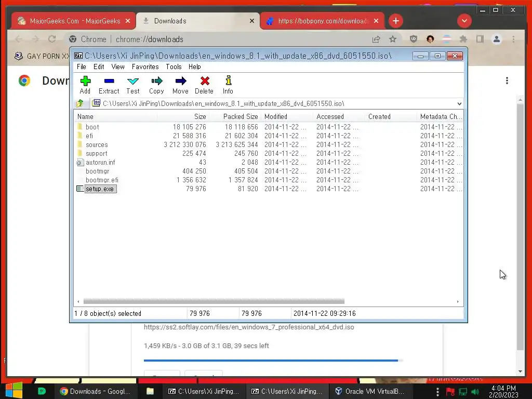Click the red Delete toolbar icon
The width and height of the screenshot is (532, 399).
click(x=204, y=85)
